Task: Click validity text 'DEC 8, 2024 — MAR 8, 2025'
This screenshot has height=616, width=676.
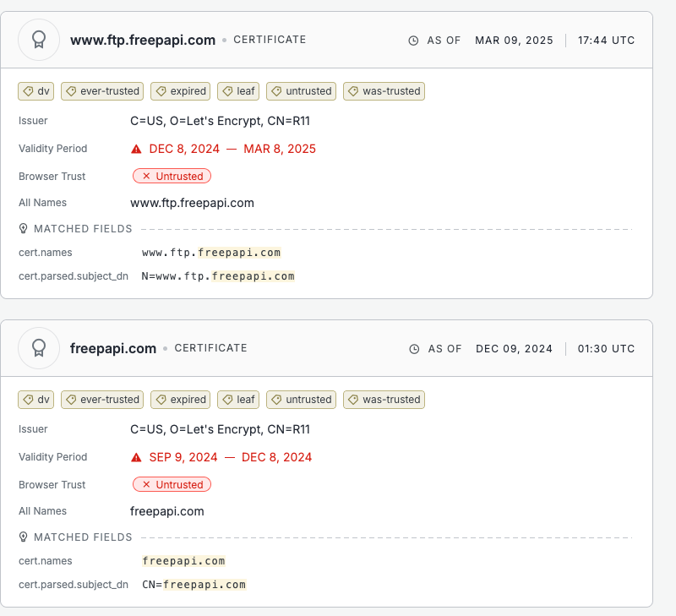Action: (232, 149)
